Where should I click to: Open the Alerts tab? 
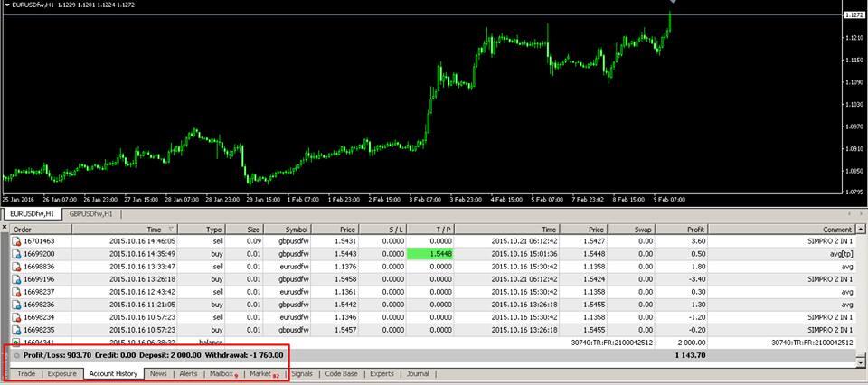coord(188,374)
